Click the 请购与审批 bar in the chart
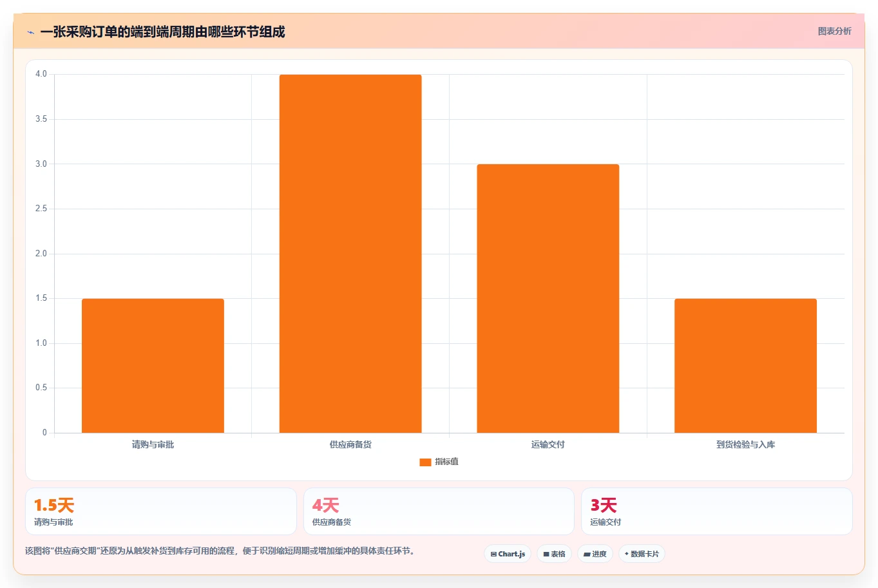 point(153,366)
